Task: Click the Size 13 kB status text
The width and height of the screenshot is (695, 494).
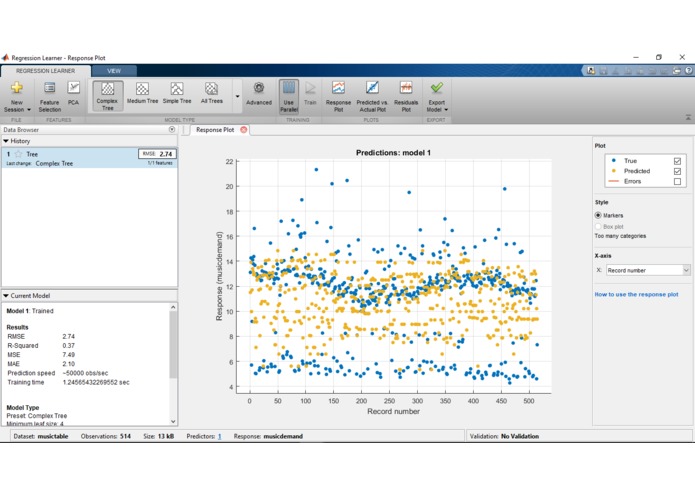Action: pyautogui.click(x=158, y=436)
